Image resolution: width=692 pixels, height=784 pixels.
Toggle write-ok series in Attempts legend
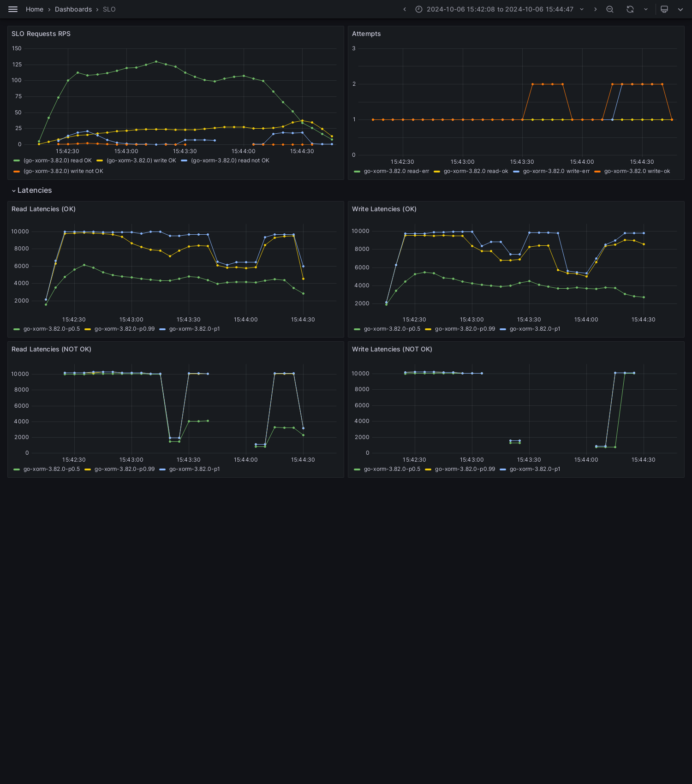pyautogui.click(x=637, y=171)
